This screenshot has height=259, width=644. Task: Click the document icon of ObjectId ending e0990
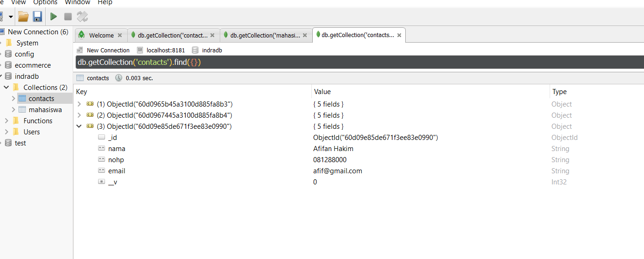click(90, 126)
